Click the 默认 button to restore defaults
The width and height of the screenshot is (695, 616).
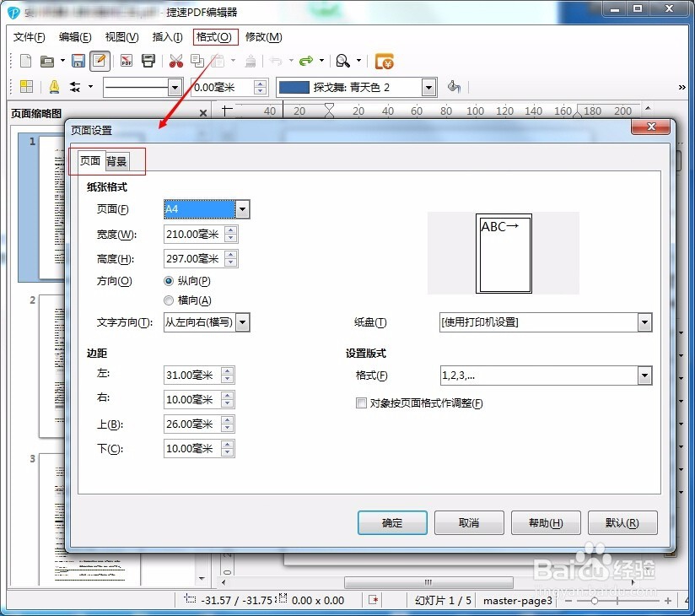(x=622, y=522)
